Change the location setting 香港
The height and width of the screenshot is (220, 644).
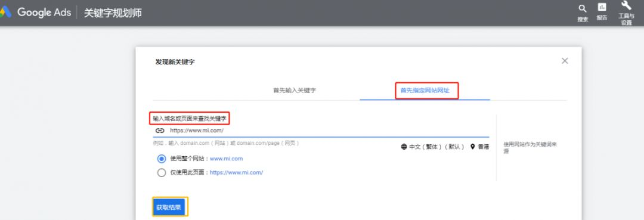pos(484,147)
